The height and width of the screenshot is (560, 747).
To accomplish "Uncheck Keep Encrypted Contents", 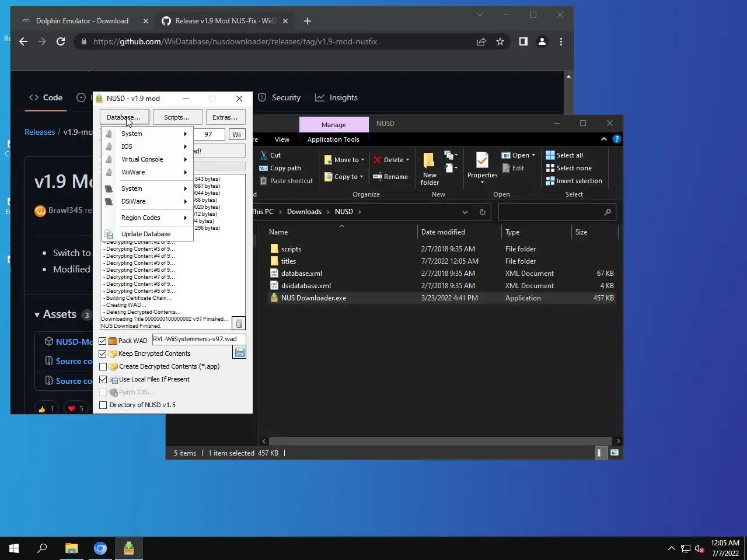I will click(x=103, y=353).
